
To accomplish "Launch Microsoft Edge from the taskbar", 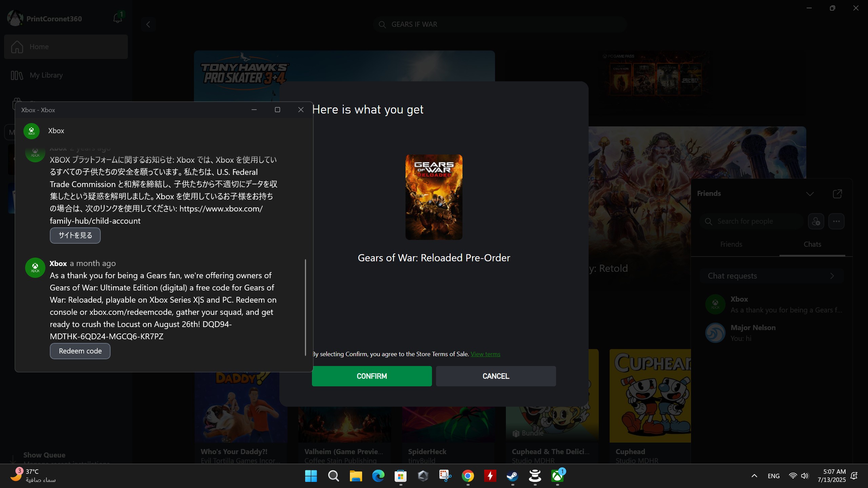I will click(x=378, y=476).
